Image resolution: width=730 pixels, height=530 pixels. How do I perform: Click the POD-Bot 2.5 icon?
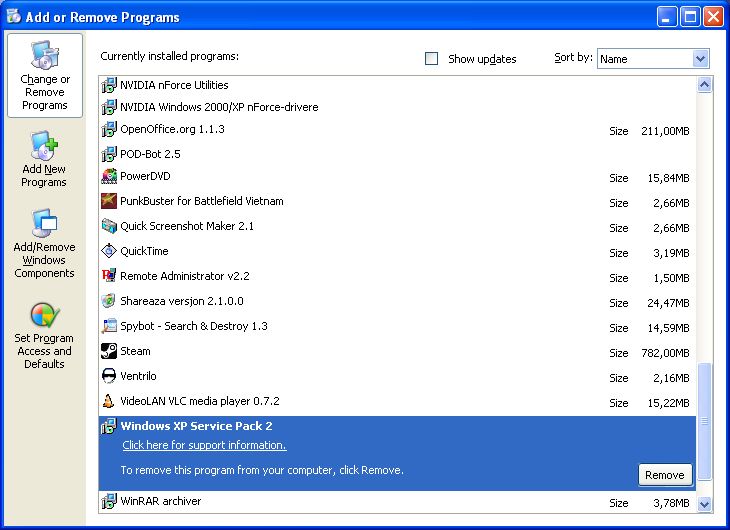pos(109,154)
